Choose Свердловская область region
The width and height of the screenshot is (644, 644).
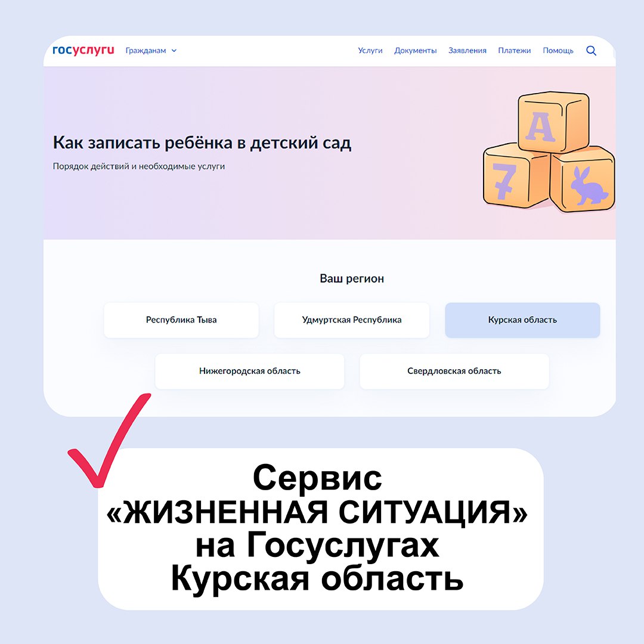point(454,371)
